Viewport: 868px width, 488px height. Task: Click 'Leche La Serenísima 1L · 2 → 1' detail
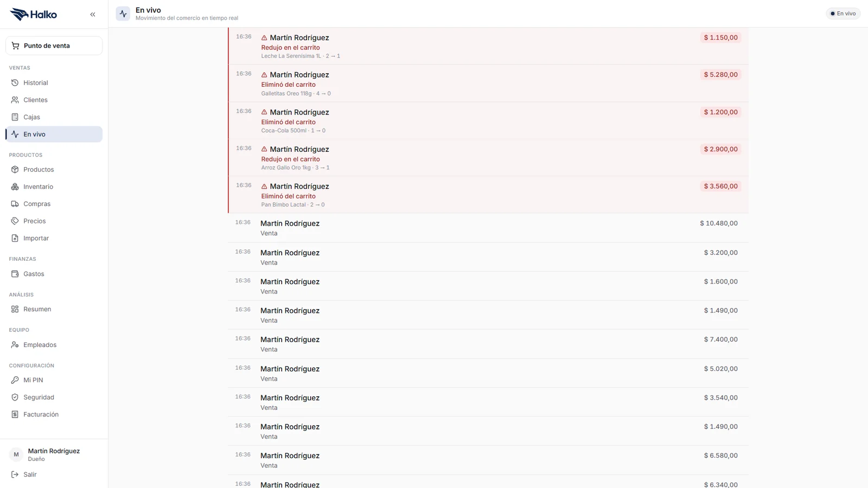(301, 56)
